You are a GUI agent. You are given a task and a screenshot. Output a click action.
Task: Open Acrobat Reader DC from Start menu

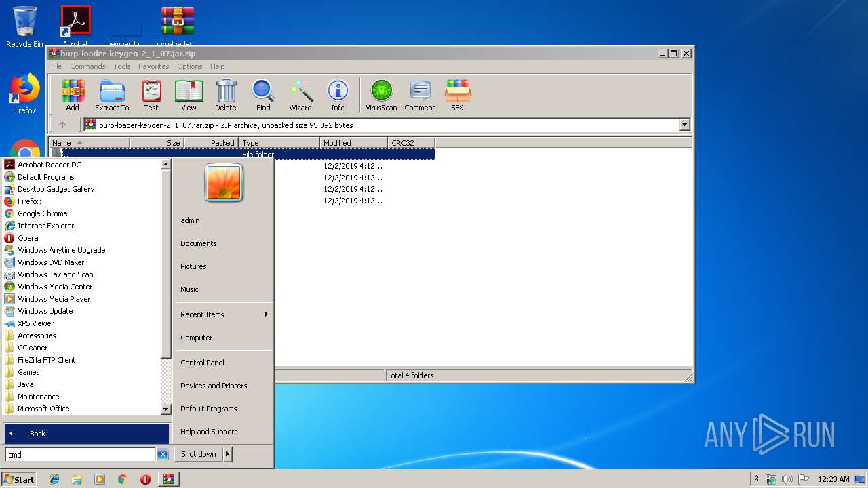point(50,165)
